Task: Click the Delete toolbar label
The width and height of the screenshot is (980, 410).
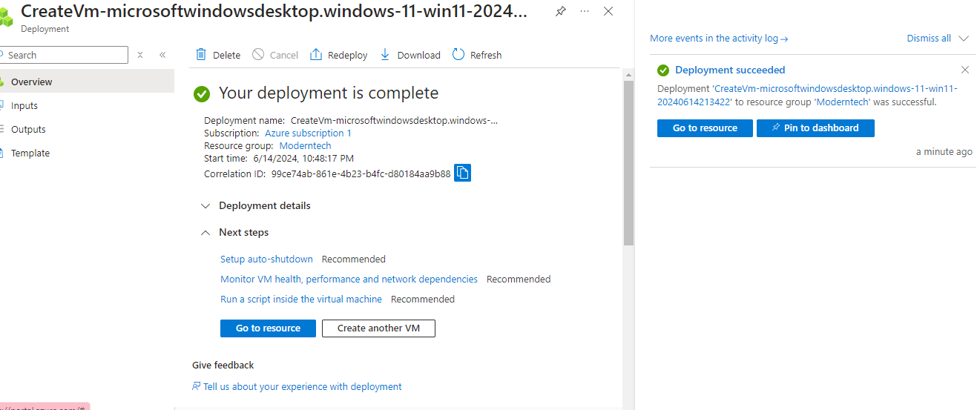Action: point(226,55)
